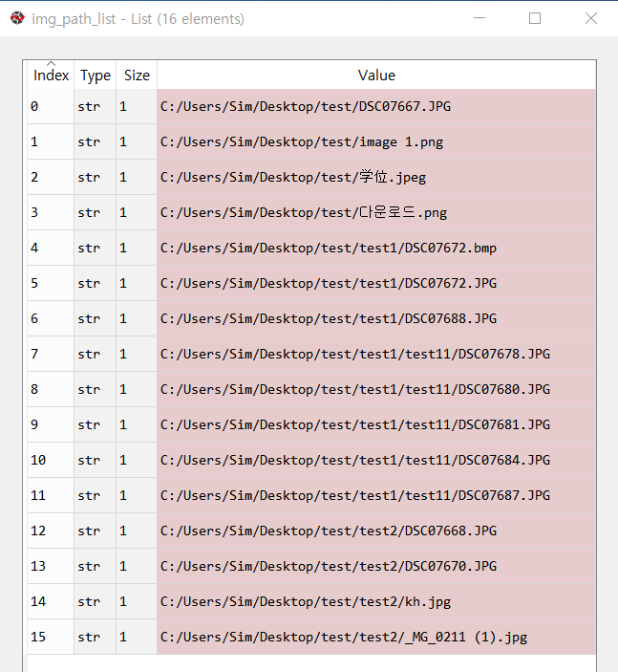
Task: Click index cell 15
Action: pos(51,637)
